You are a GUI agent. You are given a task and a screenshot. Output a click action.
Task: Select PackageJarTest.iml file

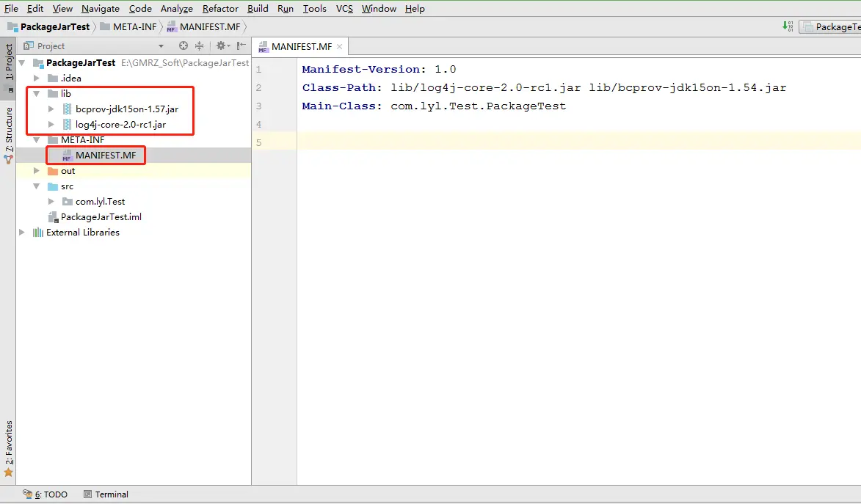[x=101, y=217]
